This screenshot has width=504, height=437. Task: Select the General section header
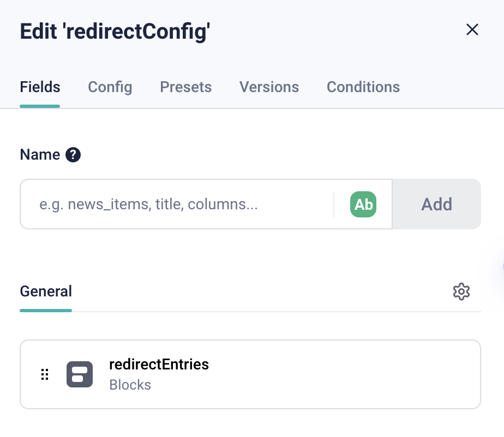pyautogui.click(x=46, y=292)
